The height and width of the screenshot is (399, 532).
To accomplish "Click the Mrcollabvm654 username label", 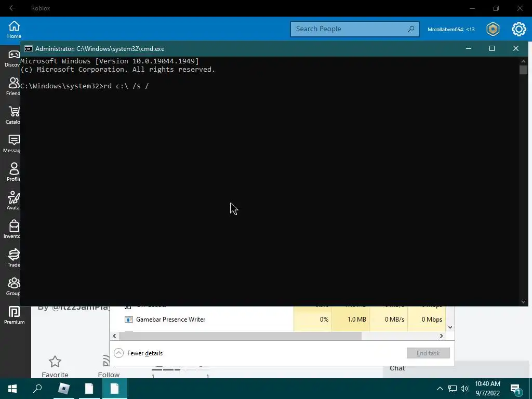I will pos(451,29).
